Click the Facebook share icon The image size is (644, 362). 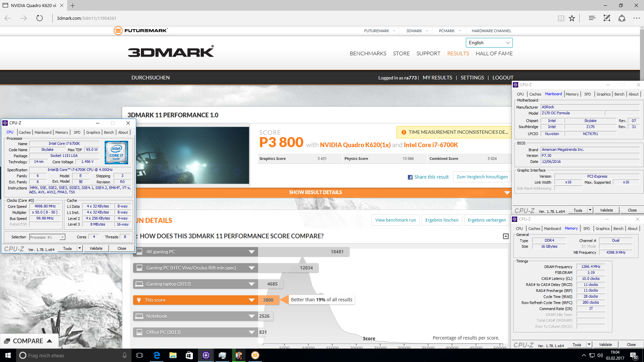point(410,177)
